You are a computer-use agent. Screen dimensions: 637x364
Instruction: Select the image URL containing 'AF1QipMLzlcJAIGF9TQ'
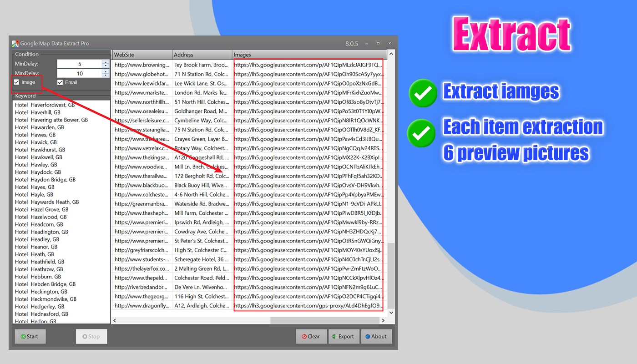tap(309, 65)
